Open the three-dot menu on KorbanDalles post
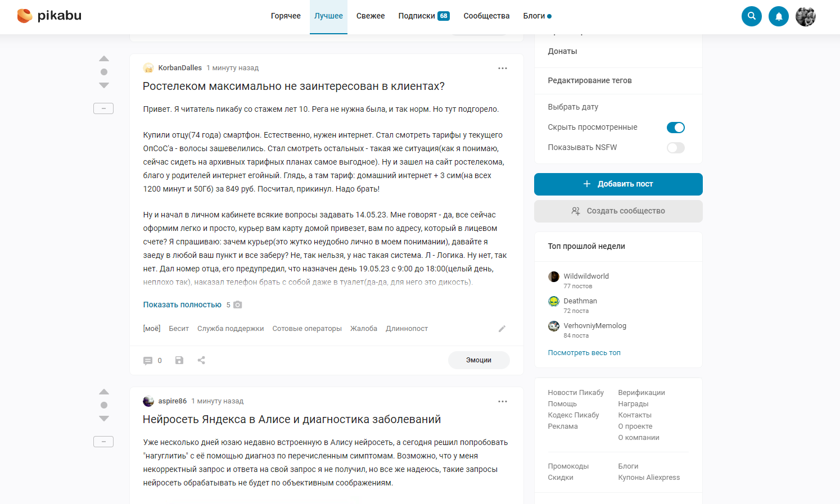 503,68
